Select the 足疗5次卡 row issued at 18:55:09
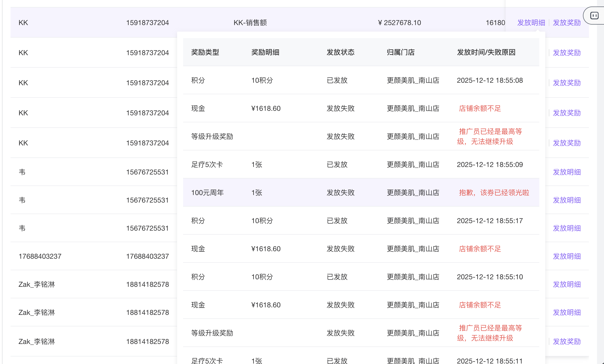The height and width of the screenshot is (364, 604). [x=207, y=164]
